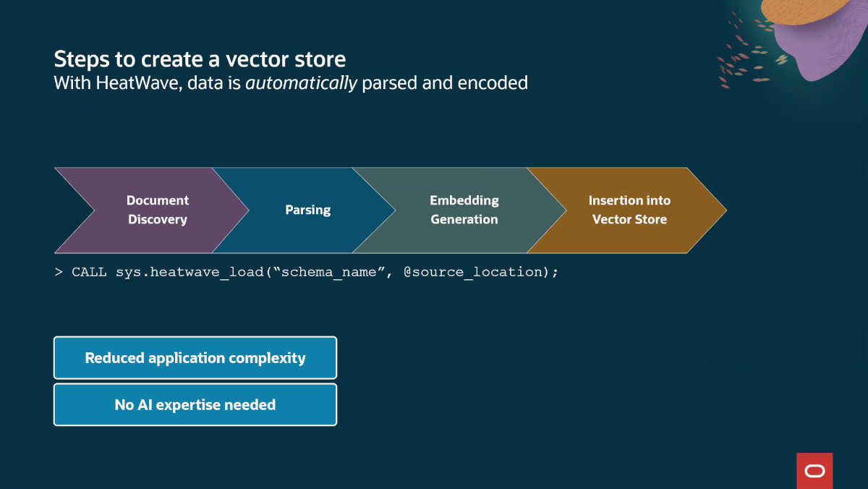Click the Parsing step chevron
868x489 pixels.
tap(307, 211)
